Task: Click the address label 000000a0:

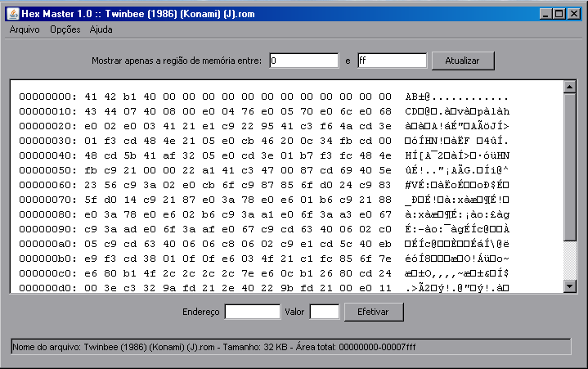Action: (47, 244)
